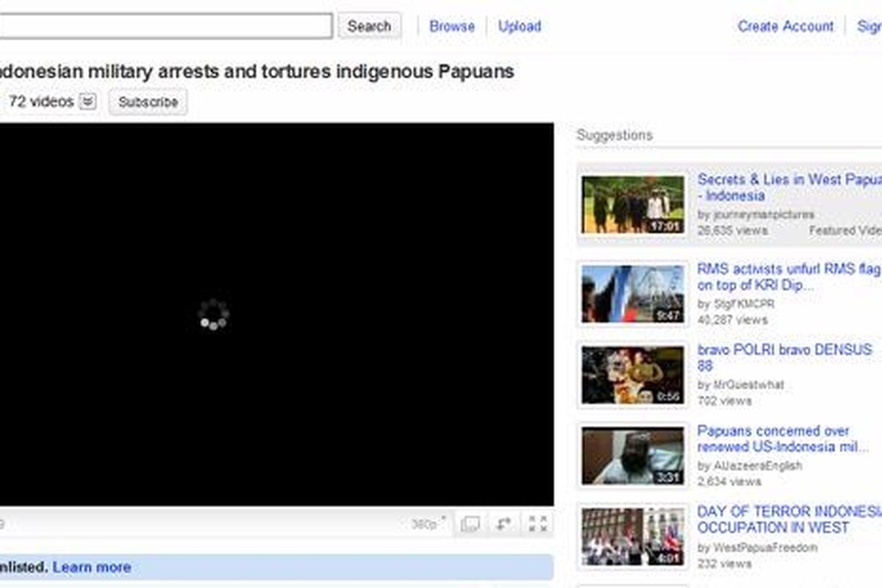Click the Create Account link
The image size is (882, 588).
click(x=786, y=26)
